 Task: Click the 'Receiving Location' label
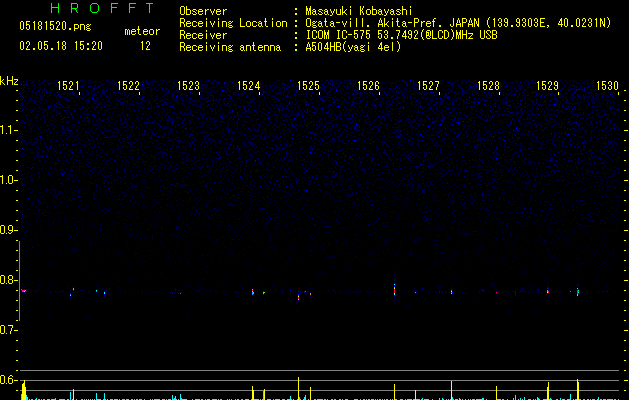click(233, 23)
